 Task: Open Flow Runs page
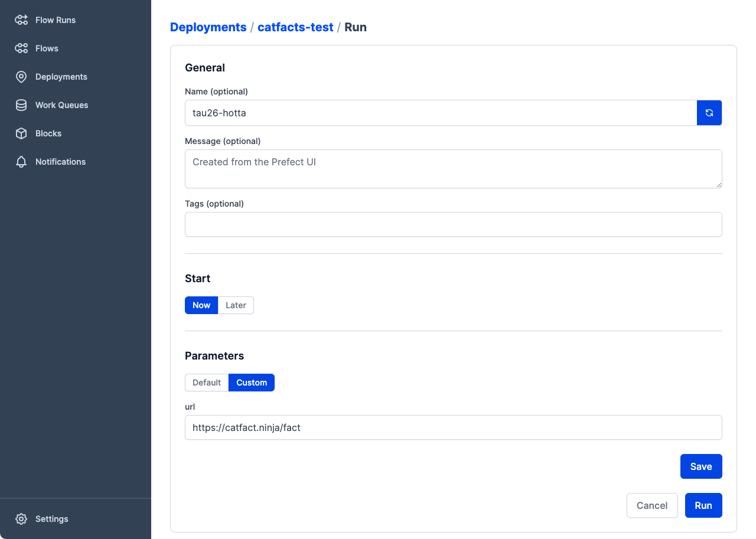tap(56, 20)
